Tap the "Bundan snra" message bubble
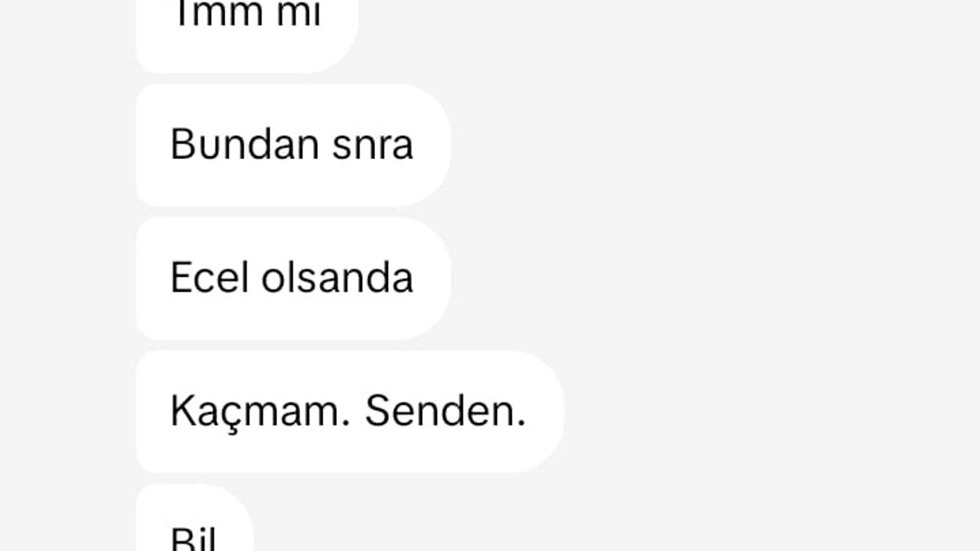Viewport: 980px width, 551px height. point(293,145)
